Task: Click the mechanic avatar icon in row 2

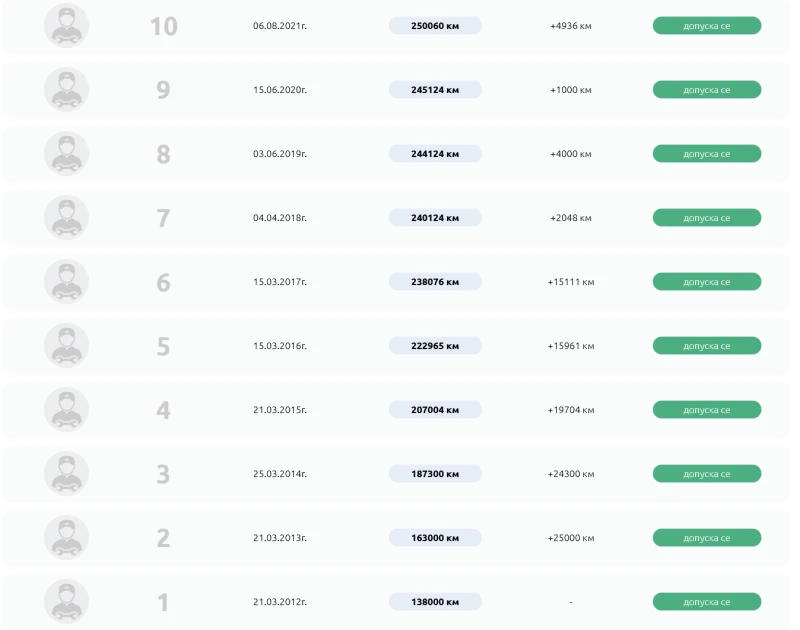Action: [66, 538]
